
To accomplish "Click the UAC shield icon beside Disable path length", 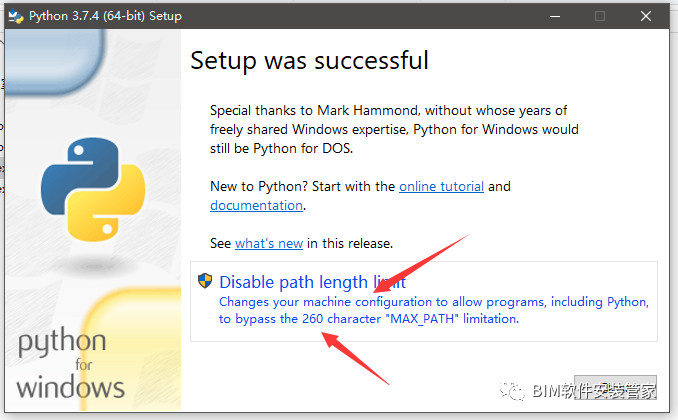I will click(x=205, y=281).
